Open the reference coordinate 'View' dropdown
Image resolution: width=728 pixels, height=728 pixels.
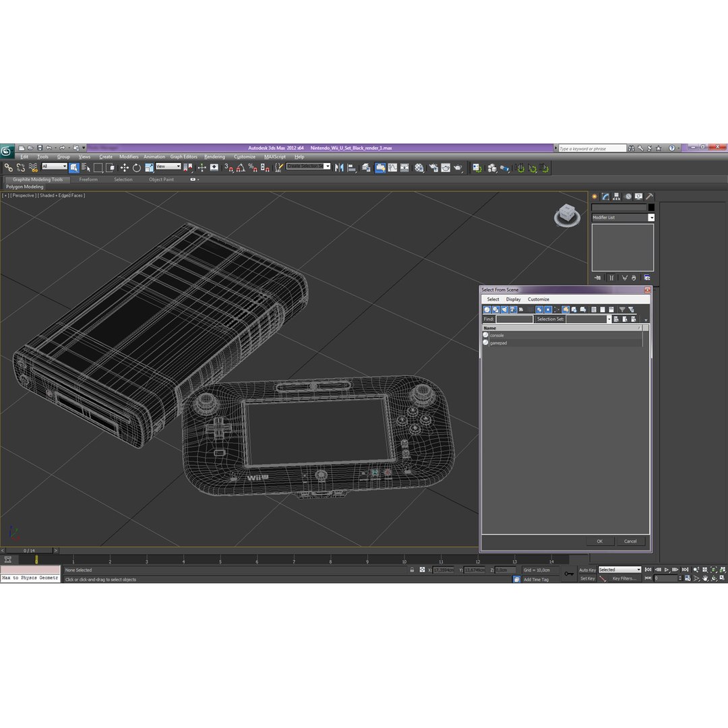coord(169,166)
